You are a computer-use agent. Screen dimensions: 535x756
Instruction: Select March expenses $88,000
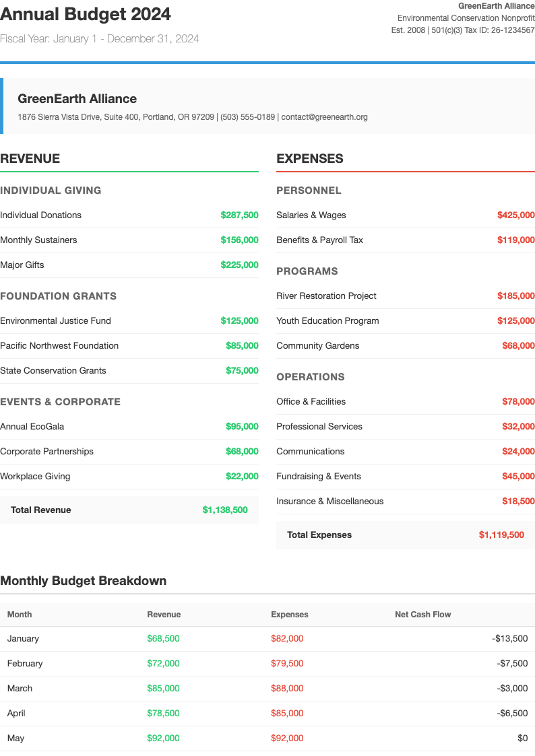pos(287,689)
